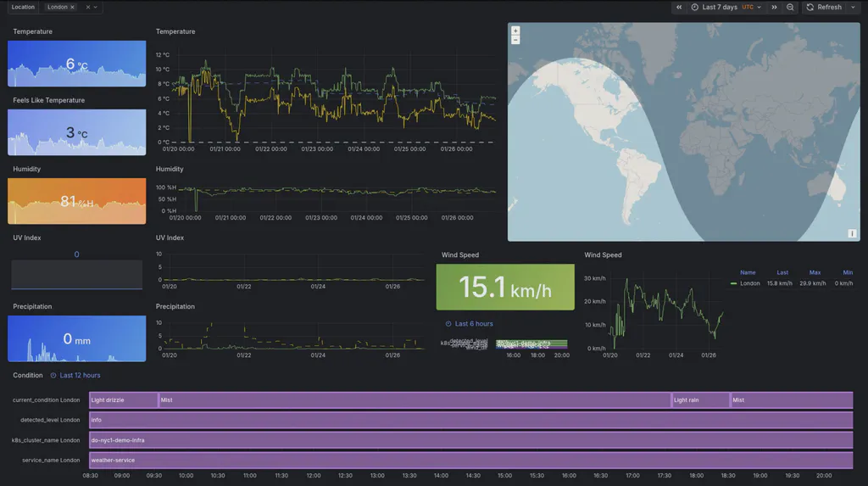Sort Wind Speed legend by Max column
The image size is (868, 486).
click(x=815, y=272)
